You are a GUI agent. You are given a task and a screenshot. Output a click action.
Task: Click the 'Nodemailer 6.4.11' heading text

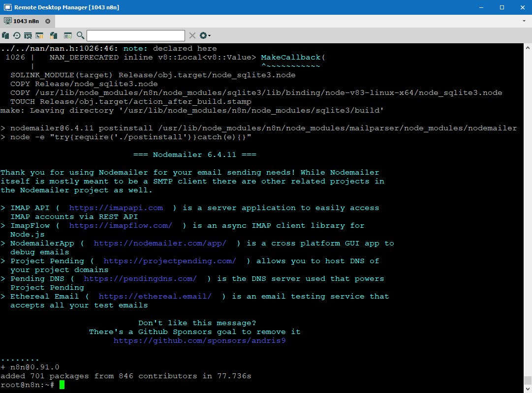[x=195, y=154]
